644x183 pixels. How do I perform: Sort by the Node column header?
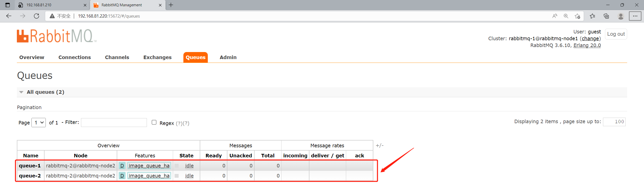tap(80, 156)
